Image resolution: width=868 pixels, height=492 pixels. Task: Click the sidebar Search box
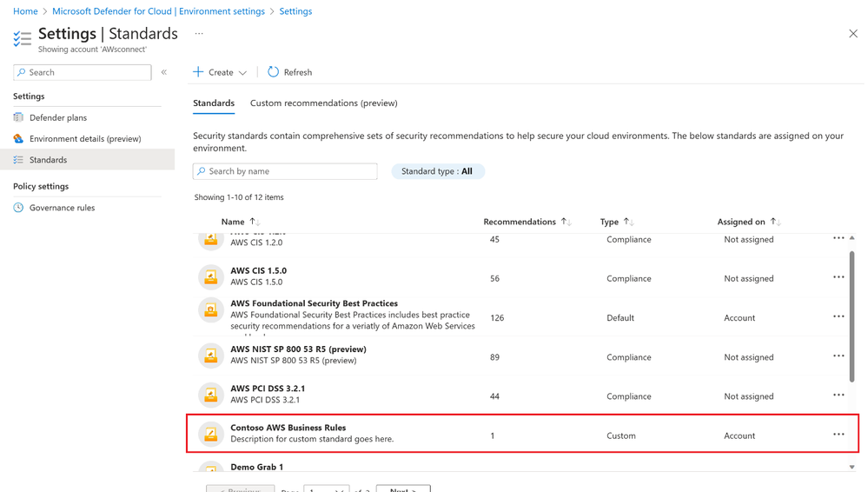click(x=83, y=72)
